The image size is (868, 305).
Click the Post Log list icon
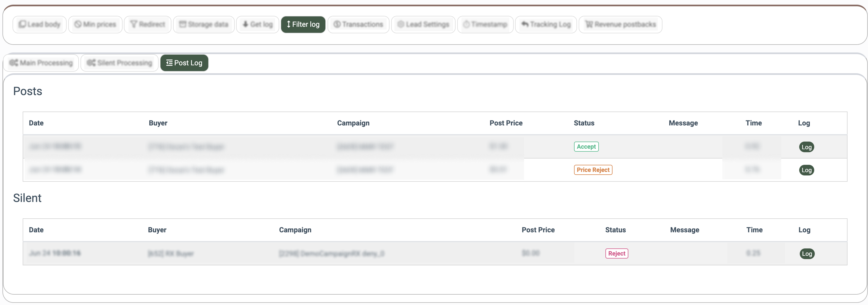click(169, 63)
